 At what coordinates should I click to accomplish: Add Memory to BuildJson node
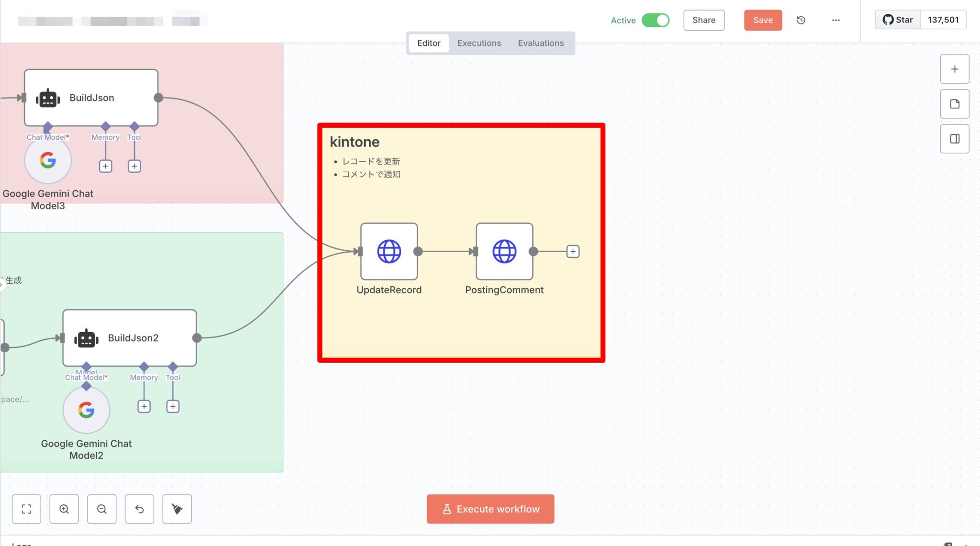click(105, 166)
